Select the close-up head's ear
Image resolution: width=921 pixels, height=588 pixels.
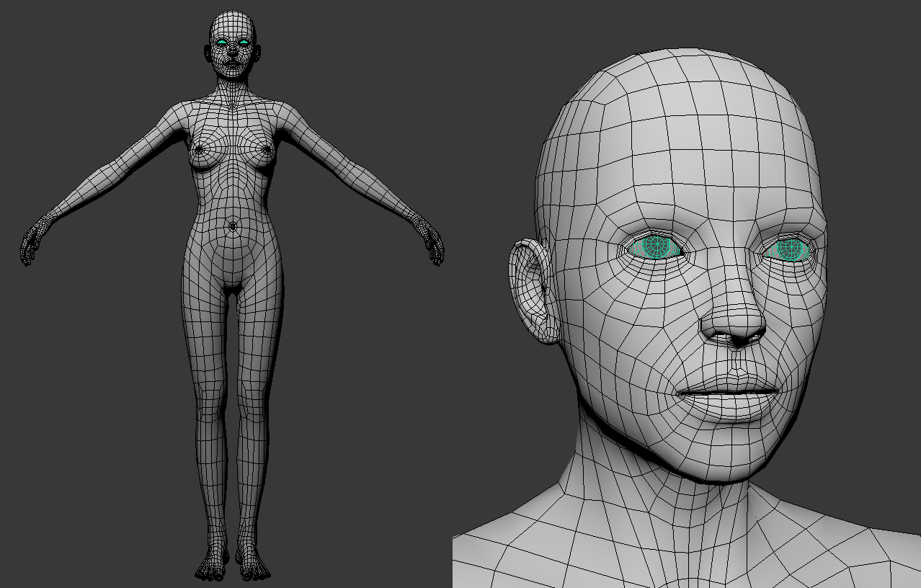[533, 290]
